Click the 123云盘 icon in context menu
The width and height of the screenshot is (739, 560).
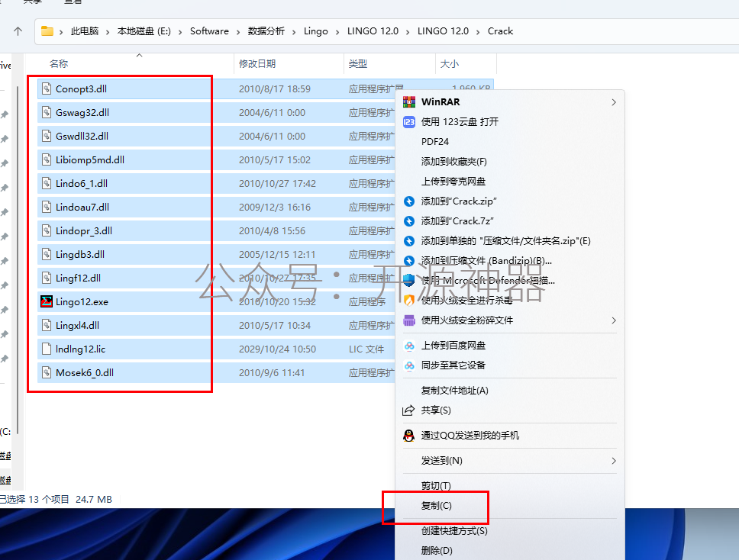tap(409, 122)
